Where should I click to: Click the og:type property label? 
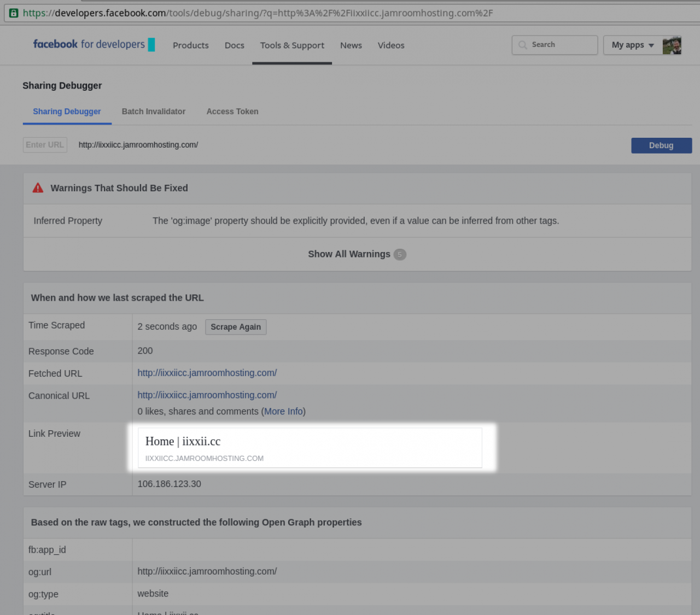tap(43, 594)
